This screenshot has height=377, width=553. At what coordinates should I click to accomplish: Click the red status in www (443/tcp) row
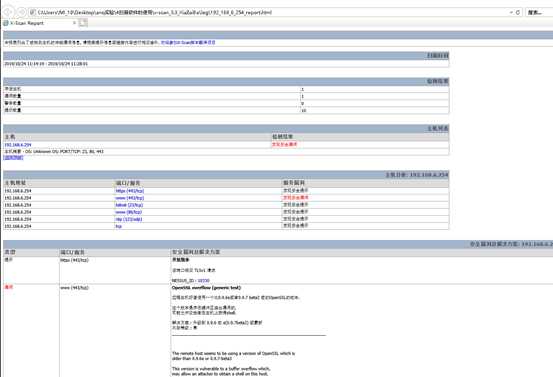tap(296, 197)
